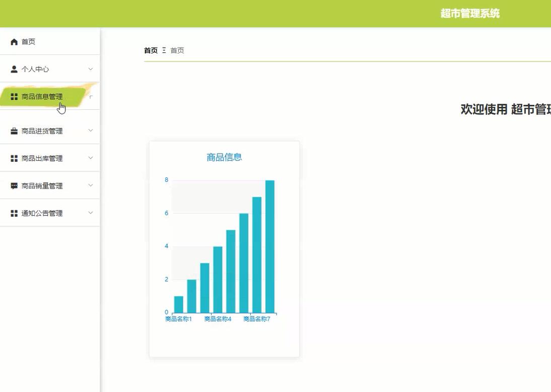Screen dimensions: 551x392
Task: Select the 商品销量管理 menu label
Action: click(x=42, y=186)
